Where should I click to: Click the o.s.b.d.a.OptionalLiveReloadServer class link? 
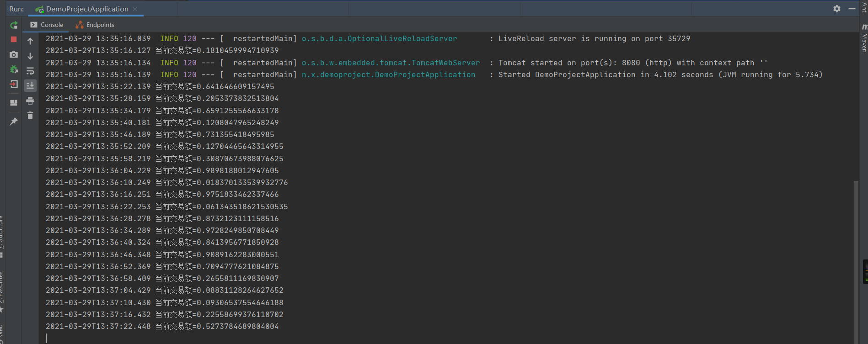coord(379,39)
